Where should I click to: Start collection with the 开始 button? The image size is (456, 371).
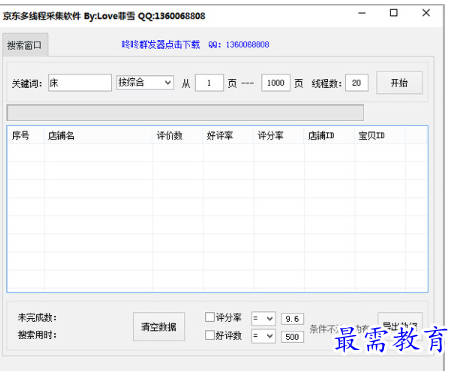click(x=399, y=83)
